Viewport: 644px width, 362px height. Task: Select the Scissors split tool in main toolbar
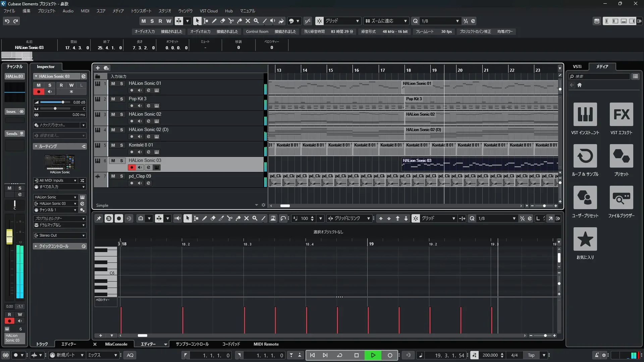coord(231,21)
